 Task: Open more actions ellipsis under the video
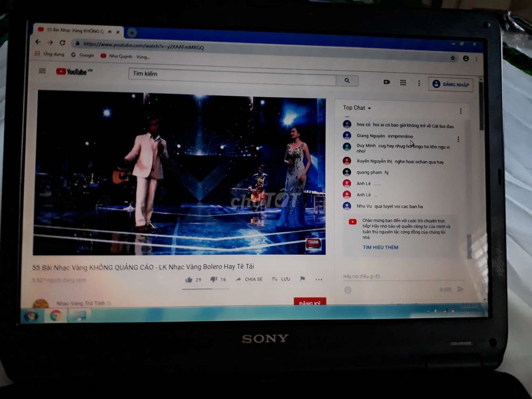[x=319, y=280]
